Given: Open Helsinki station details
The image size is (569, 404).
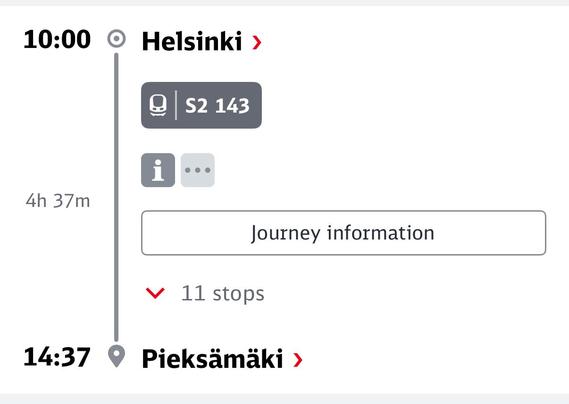Looking at the screenshot, I should (x=192, y=41).
